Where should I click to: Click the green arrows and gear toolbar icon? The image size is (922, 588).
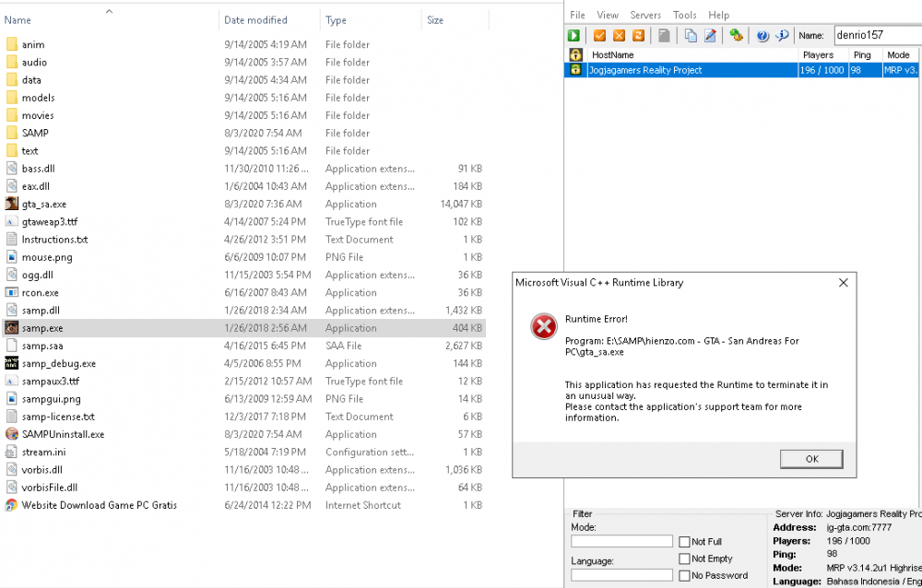[x=736, y=36]
